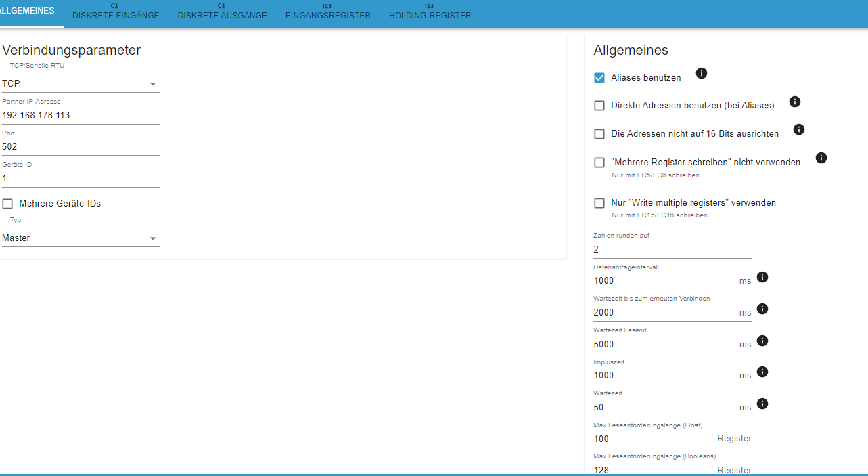Enable Die Adressen nicht auf 16 Bits ausrichten
This screenshot has height=476, width=868.
click(x=599, y=134)
